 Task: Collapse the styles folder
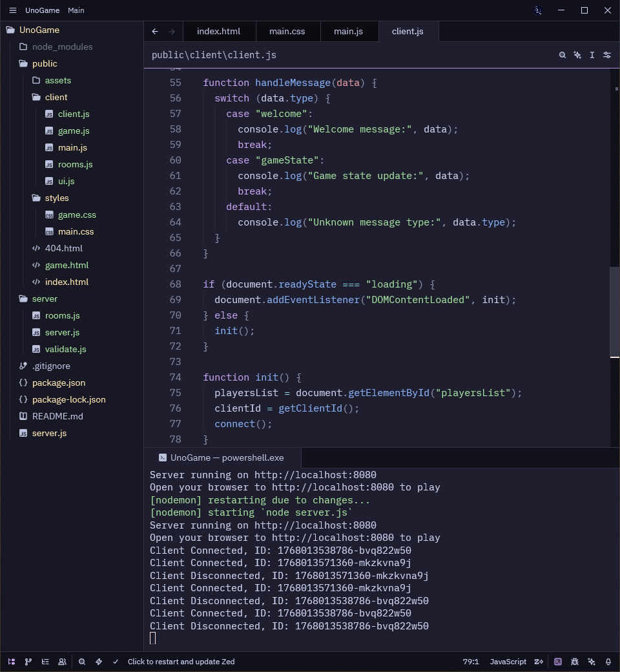tap(57, 198)
